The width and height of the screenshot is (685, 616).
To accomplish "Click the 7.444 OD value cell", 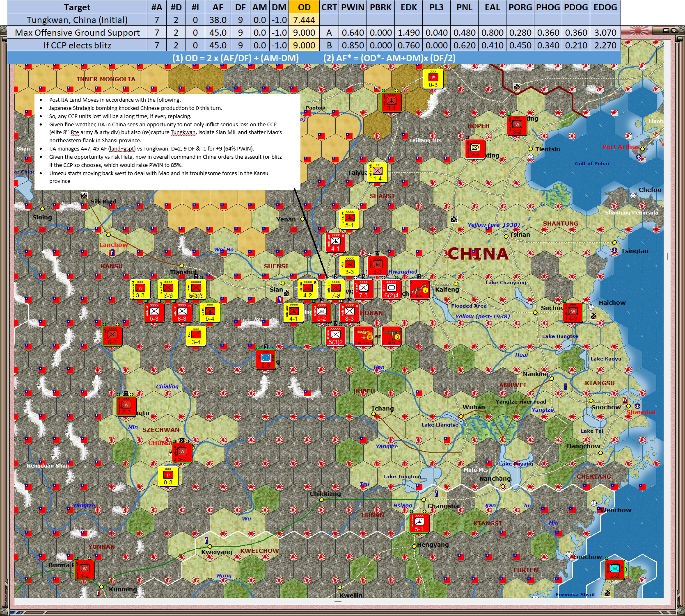I will [x=304, y=20].
